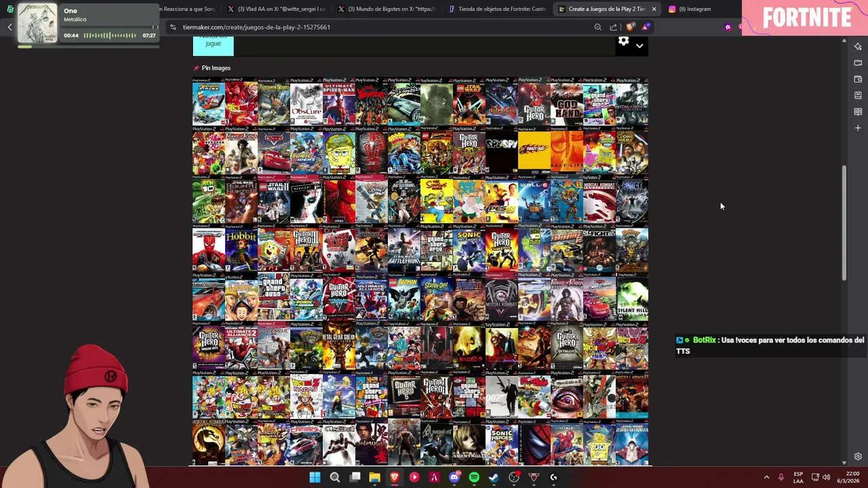
Task: Open Spotify from the taskbar
Action: pos(474,477)
